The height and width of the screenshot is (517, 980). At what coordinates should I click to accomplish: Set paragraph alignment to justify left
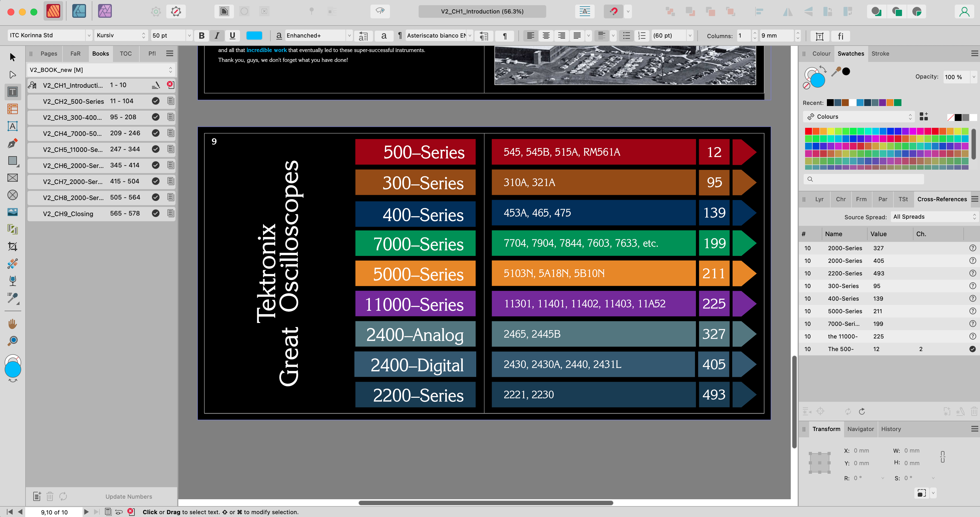click(x=577, y=36)
